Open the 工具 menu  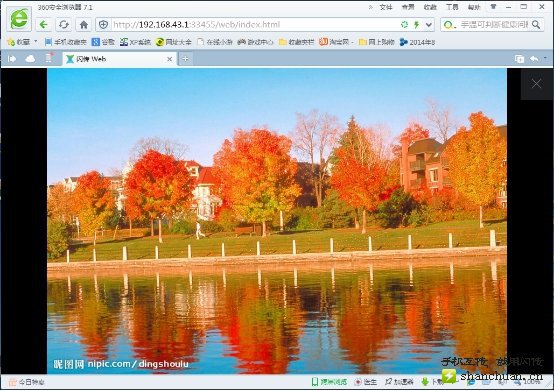tap(452, 7)
